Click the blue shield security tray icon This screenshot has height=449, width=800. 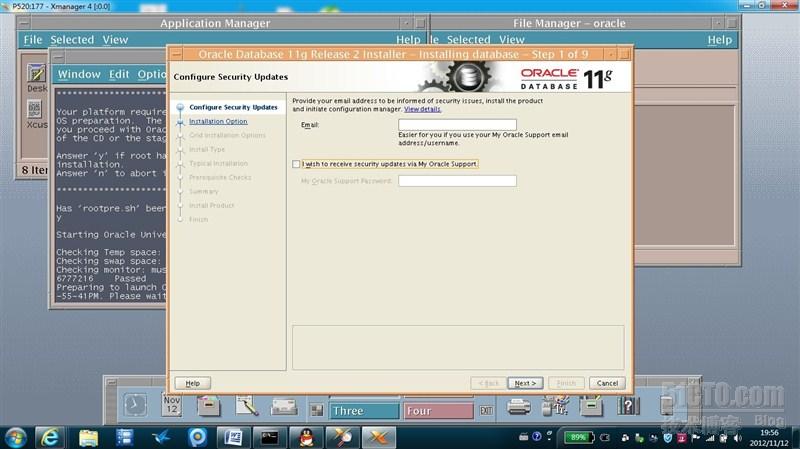tap(667, 438)
